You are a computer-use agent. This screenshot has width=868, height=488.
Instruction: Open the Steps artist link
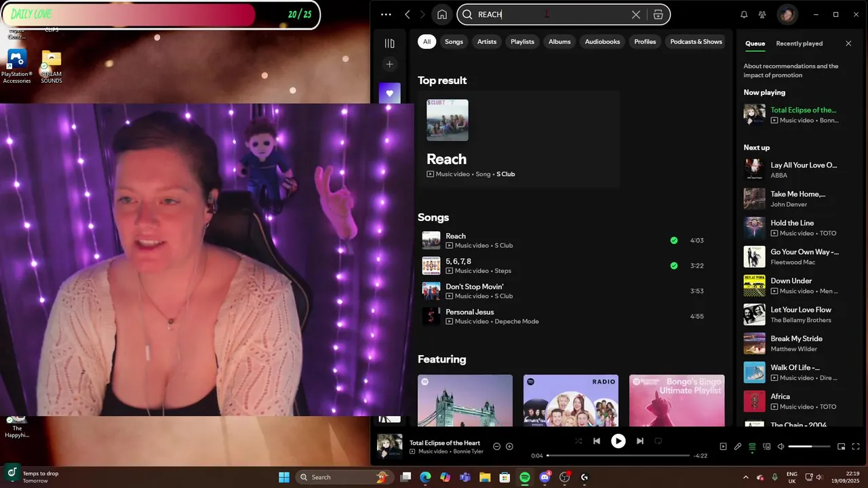502,270
